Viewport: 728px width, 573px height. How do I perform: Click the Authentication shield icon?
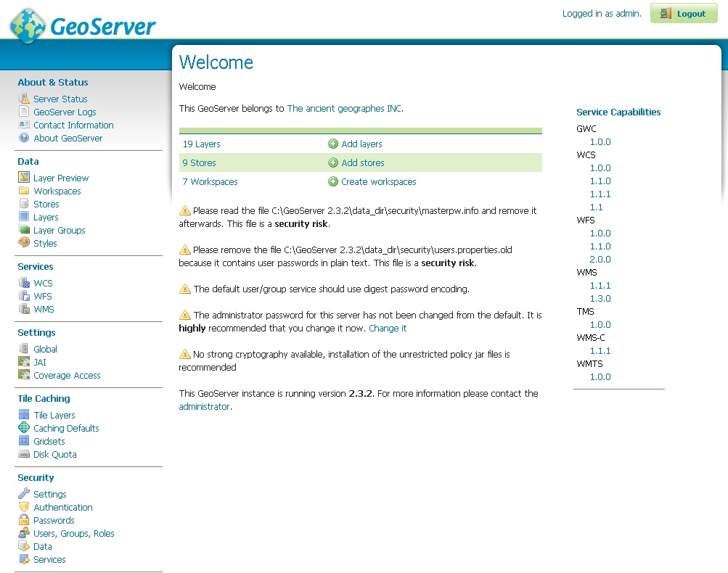(x=24, y=507)
